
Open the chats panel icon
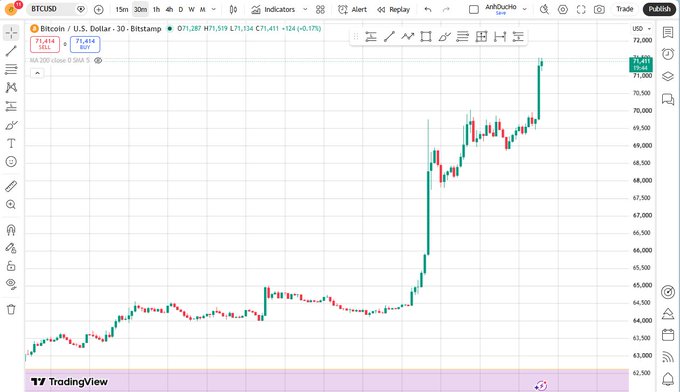point(668,99)
